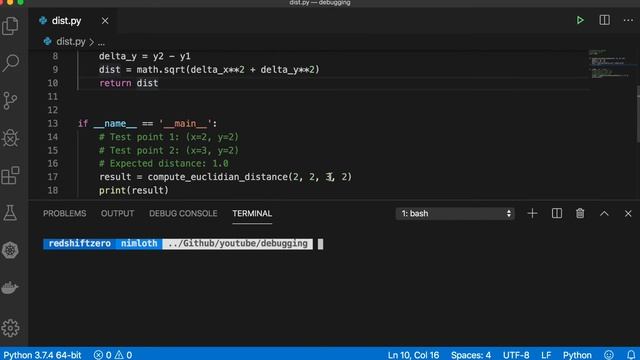Click the '__main__' string literal

185,123
